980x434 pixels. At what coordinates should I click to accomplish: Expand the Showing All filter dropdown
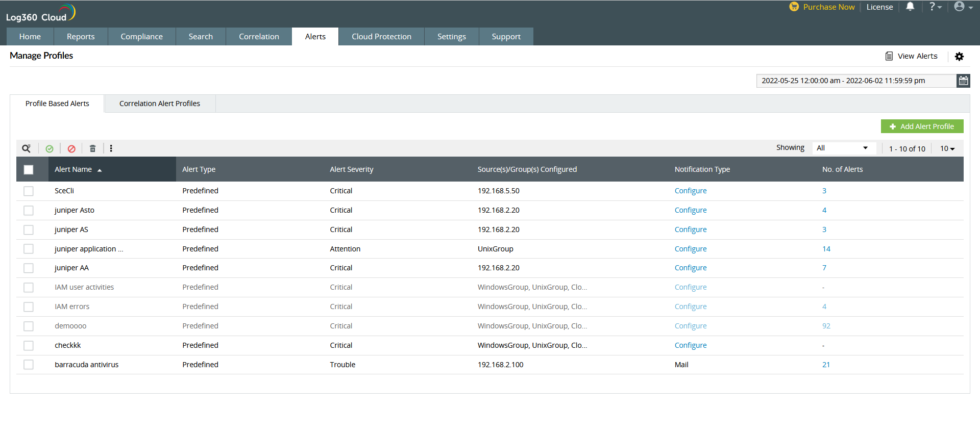pos(843,148)
